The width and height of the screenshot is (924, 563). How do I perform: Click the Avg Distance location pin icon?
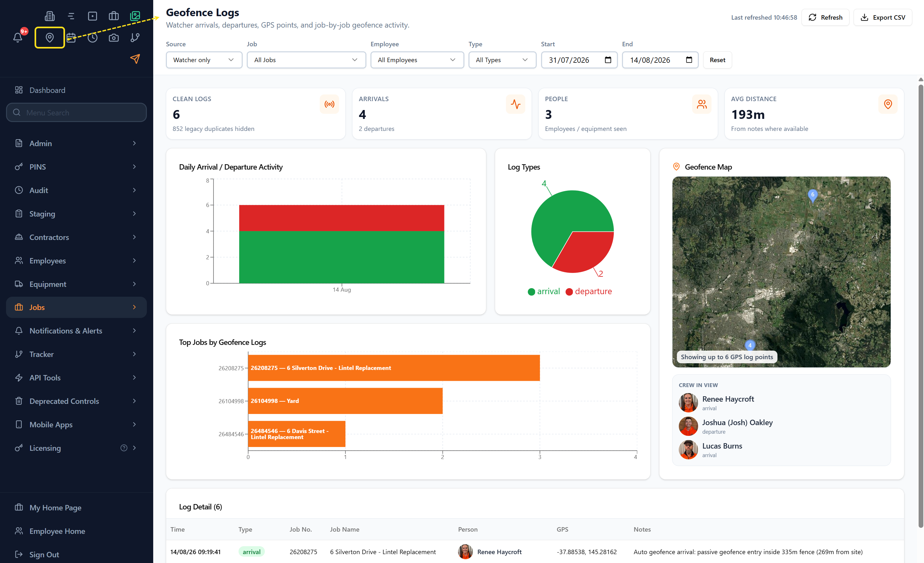[x=888, y=104]
